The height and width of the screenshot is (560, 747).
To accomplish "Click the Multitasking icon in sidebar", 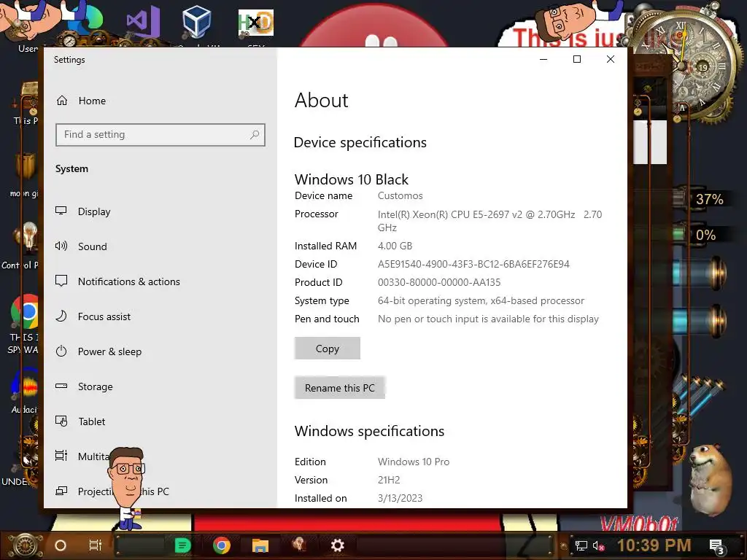I will pyautogui.click(x=61, y=456).
